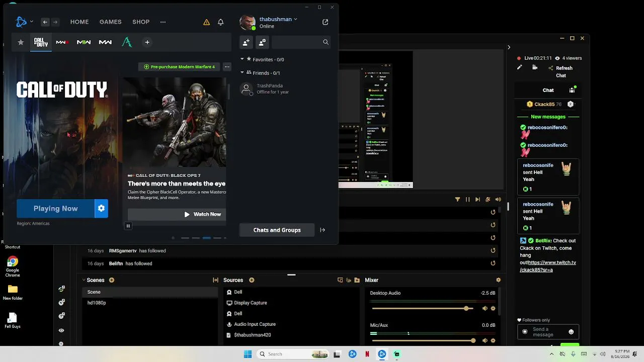Image resolution: width=644 pixels, height=362 pixels.
Task: Select the red MW game tab
Action: pyautogui.click(x=62, y=42)
